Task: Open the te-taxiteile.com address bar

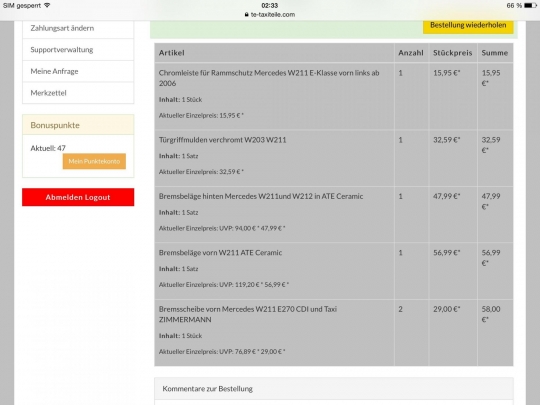Action: point(270,14)
